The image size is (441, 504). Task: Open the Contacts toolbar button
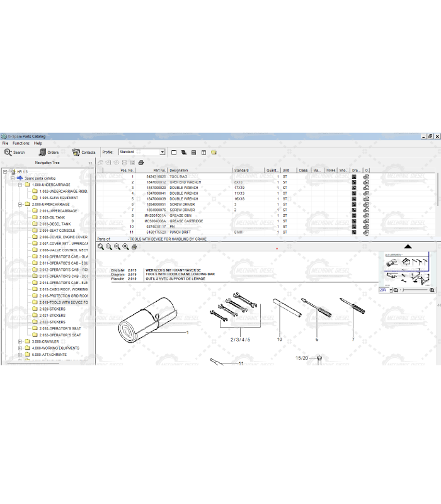pos(84,152)
